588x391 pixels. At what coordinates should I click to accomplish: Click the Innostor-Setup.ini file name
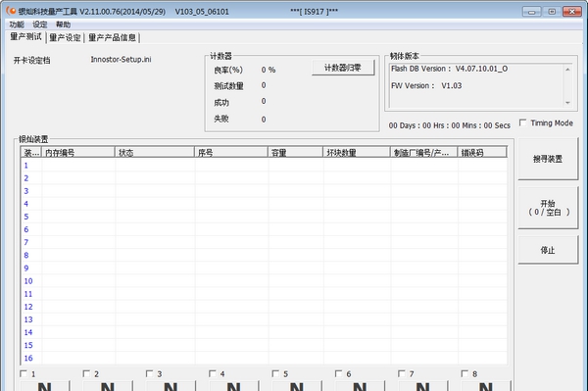pos(122,59)
